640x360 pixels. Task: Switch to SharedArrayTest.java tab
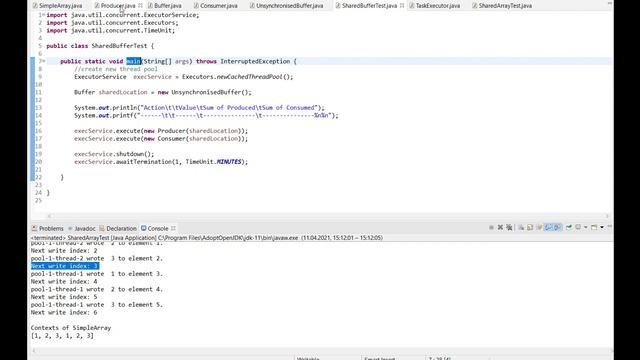[x=502, y=6]
